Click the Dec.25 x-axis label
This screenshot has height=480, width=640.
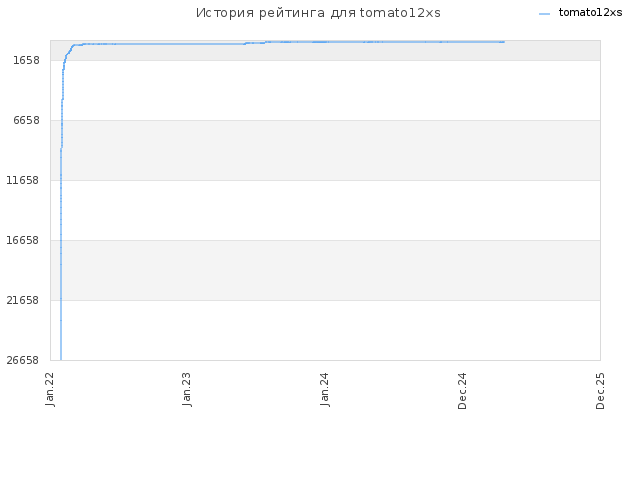600,391
